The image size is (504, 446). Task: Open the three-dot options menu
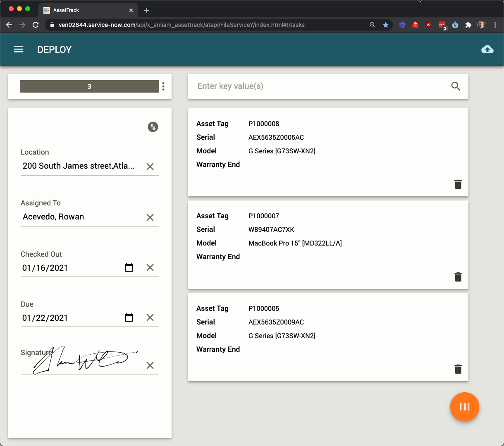[163, 86]
